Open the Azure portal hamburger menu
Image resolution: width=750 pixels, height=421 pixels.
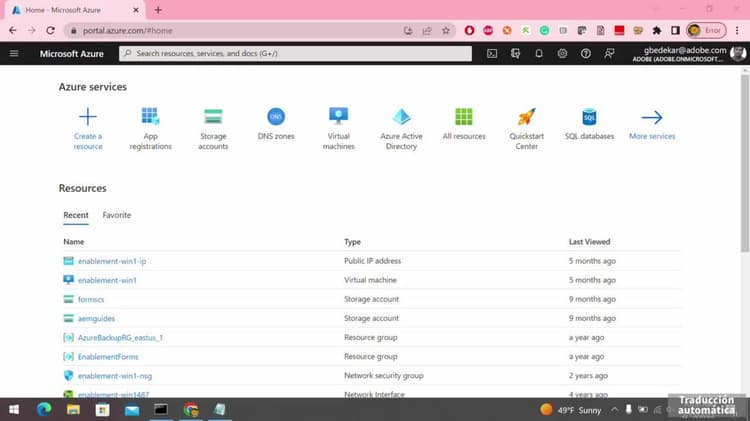click(x=14, y=53)
